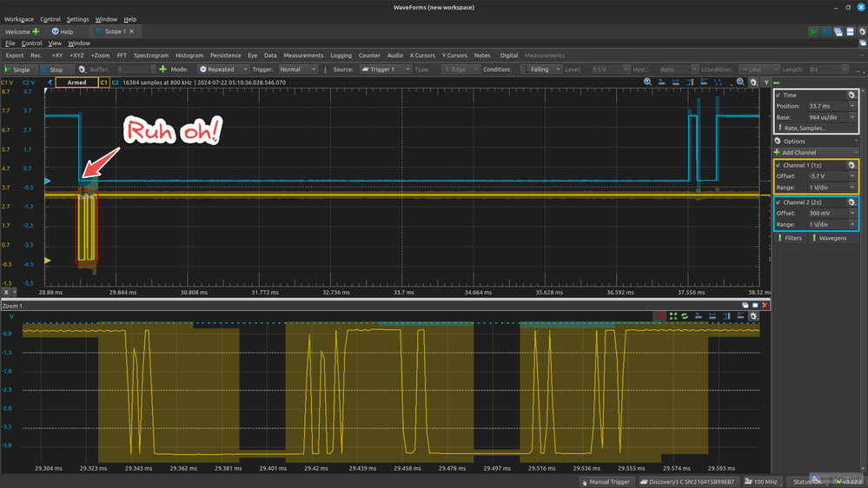
Task: Open the Source dropdown showing Trigger 1
Action: (x=383, y=69)
